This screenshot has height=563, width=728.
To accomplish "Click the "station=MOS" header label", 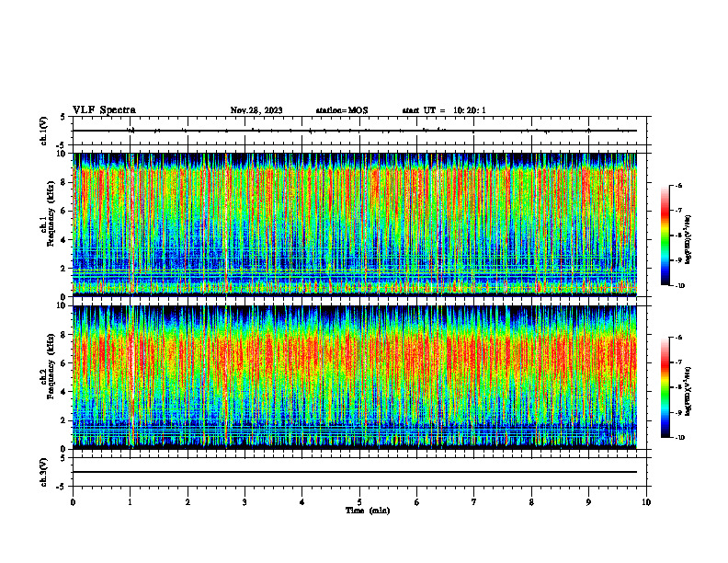I will 342,110.
